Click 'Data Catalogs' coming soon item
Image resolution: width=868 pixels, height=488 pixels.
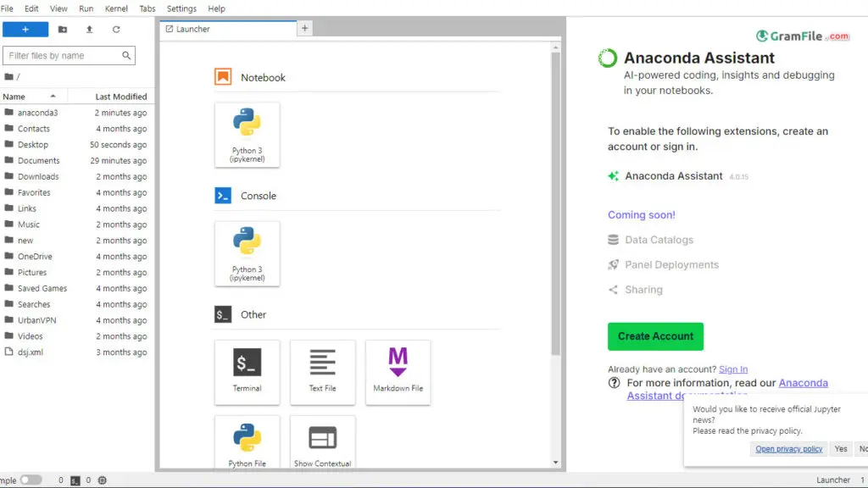pos(659,240)
